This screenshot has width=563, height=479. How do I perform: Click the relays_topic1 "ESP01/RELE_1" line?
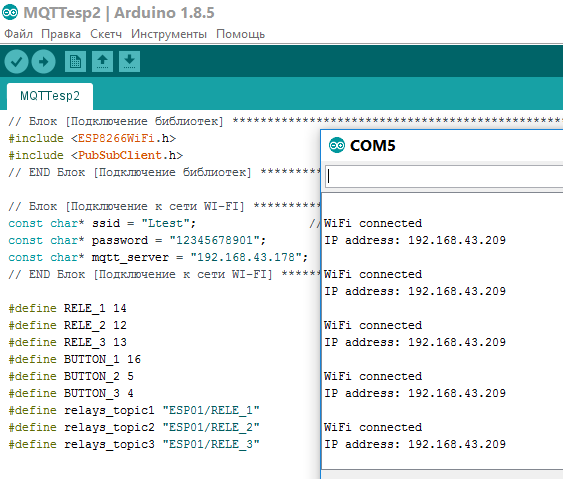[134, 410]
